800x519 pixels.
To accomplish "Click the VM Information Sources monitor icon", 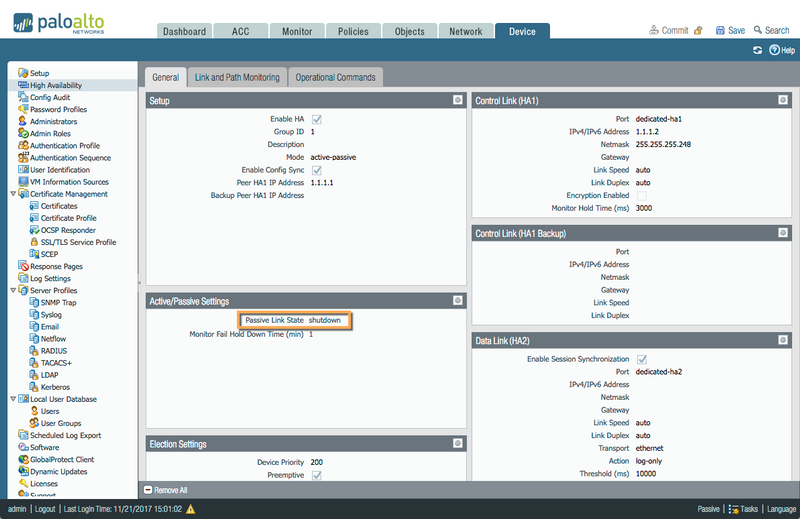I will pyautogui.click(x=23, y=182).
